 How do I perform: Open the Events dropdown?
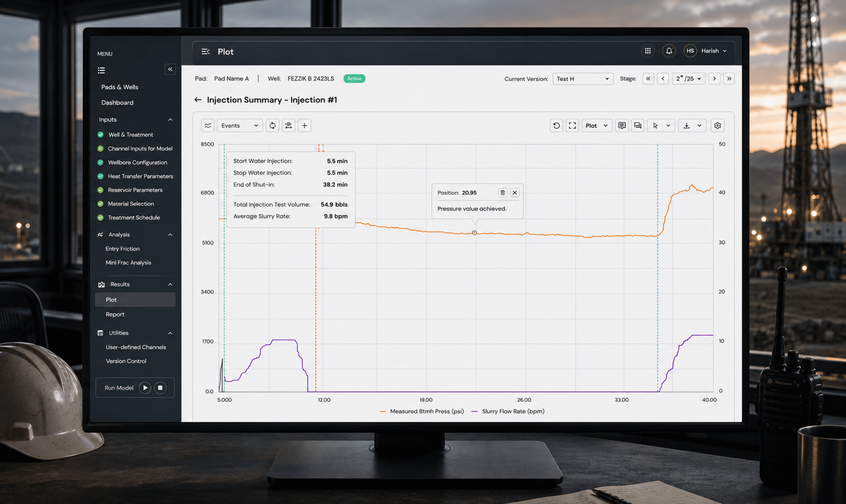pos(240,126)
